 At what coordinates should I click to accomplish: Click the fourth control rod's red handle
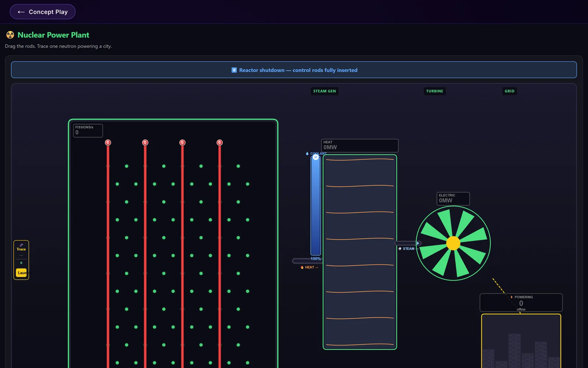coord(220,142)
